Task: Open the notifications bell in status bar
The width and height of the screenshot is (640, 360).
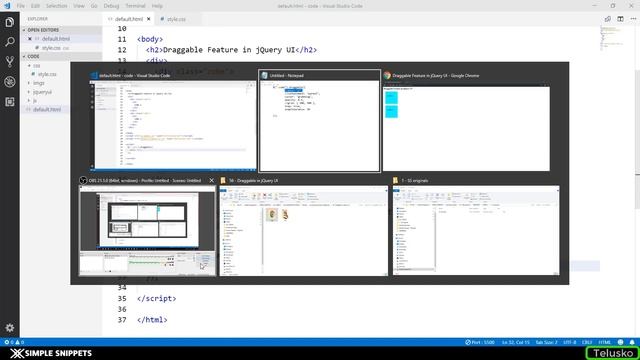Action: (x=632, y=342)
